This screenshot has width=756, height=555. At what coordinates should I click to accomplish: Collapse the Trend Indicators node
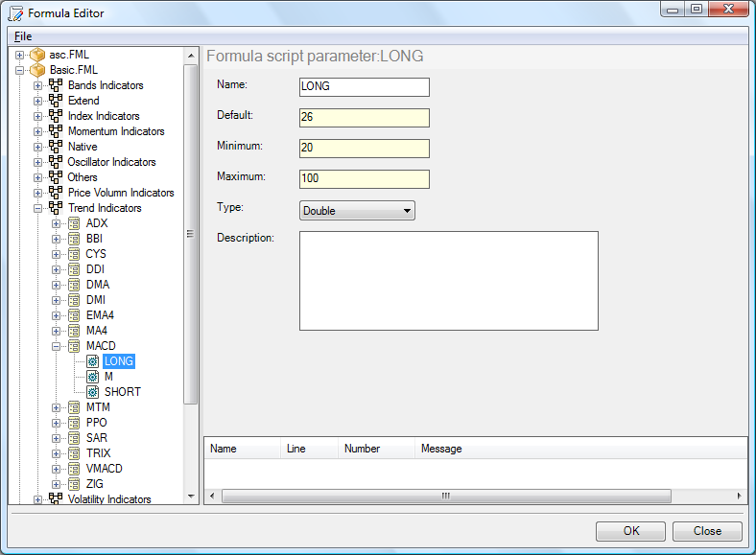38,209
